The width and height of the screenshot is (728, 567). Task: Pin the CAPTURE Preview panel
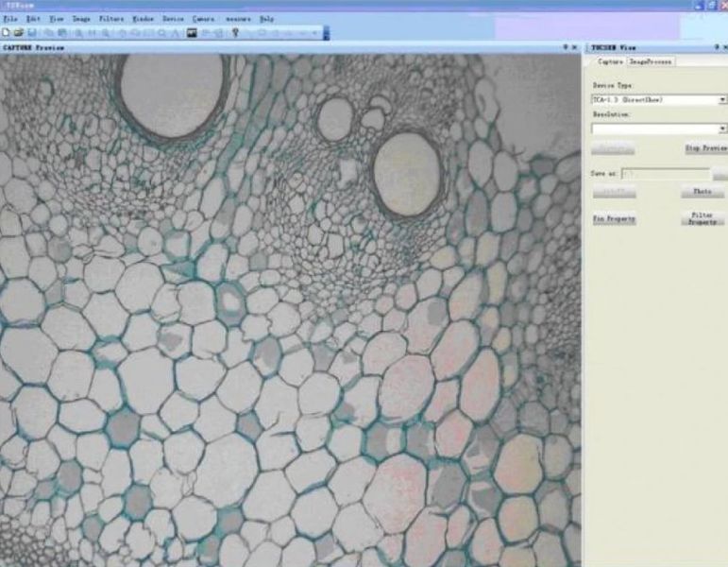tap(566, 47)
